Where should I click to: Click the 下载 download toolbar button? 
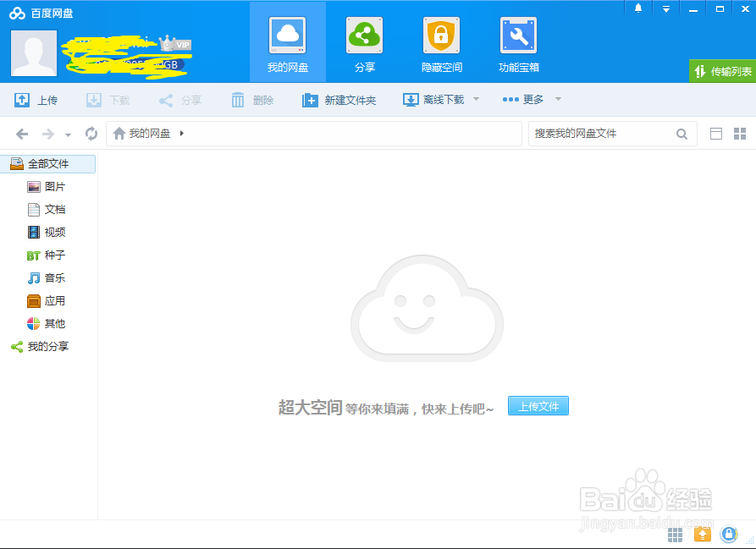108,100
